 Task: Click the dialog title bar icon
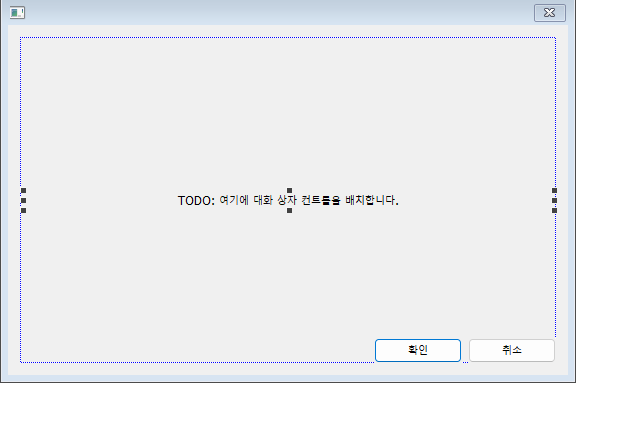(x=17, y=13)
